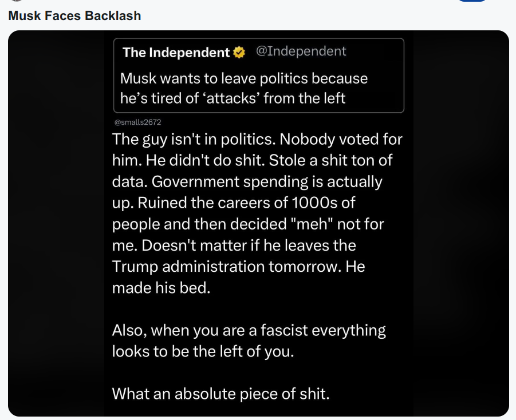Open the post image via its black left margin
The image size is (516, 420).
point(56,224)
